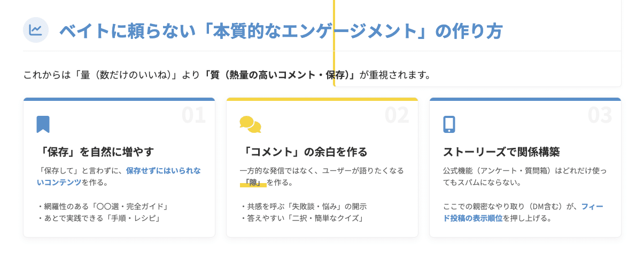644x253 pixels.
Task: Click the blue bookmark icon in card 01
Action: coord(43,124)
